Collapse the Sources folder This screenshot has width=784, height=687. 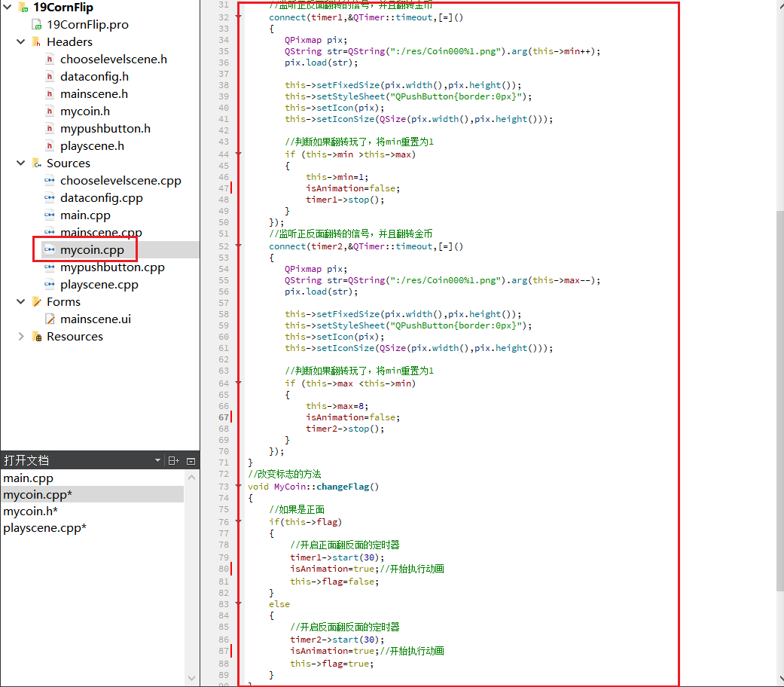click(x=20, y=163)
